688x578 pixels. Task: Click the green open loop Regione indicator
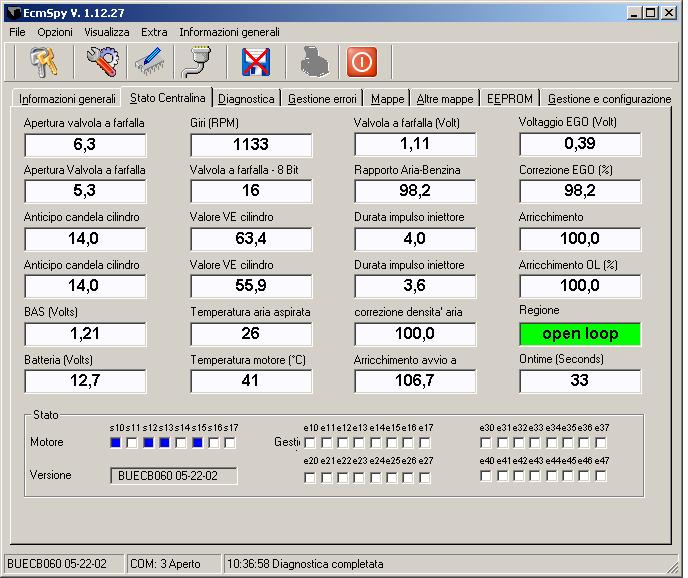tap(580, 334)
